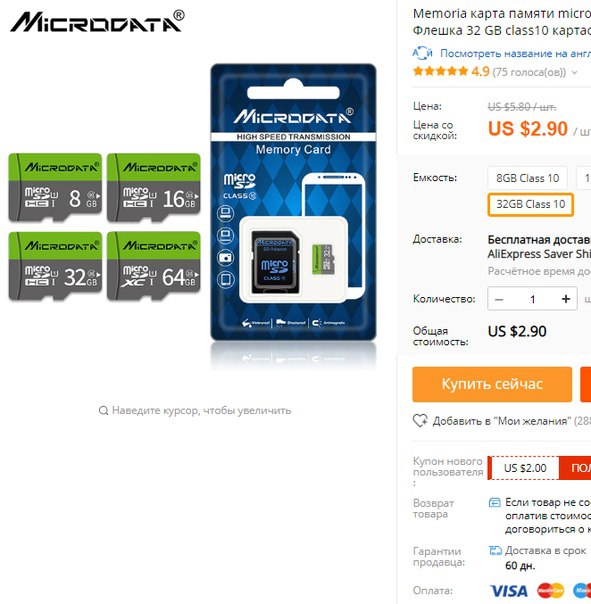Click the US $2.00 new user coupon
The height and width of the screenshot is (604, 591).
coord(523,468)
